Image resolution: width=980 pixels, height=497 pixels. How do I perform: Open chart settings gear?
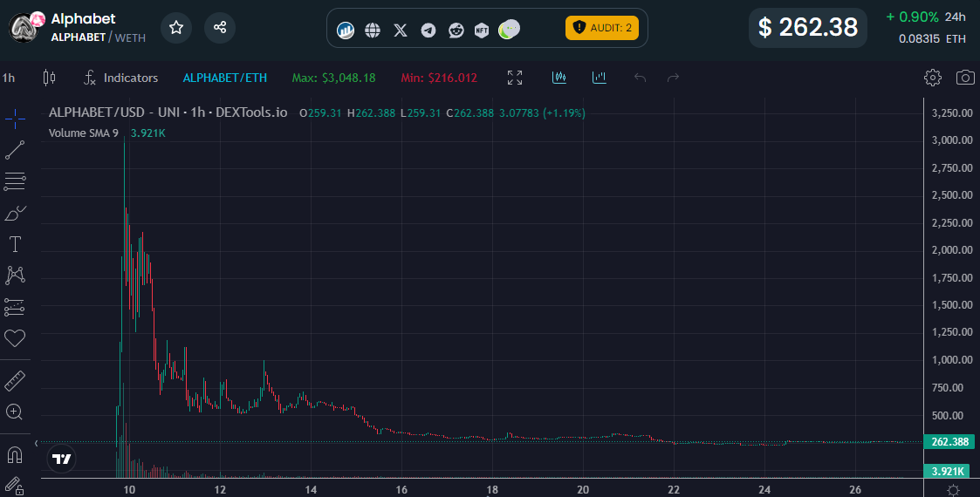click(x=933, y=78)
